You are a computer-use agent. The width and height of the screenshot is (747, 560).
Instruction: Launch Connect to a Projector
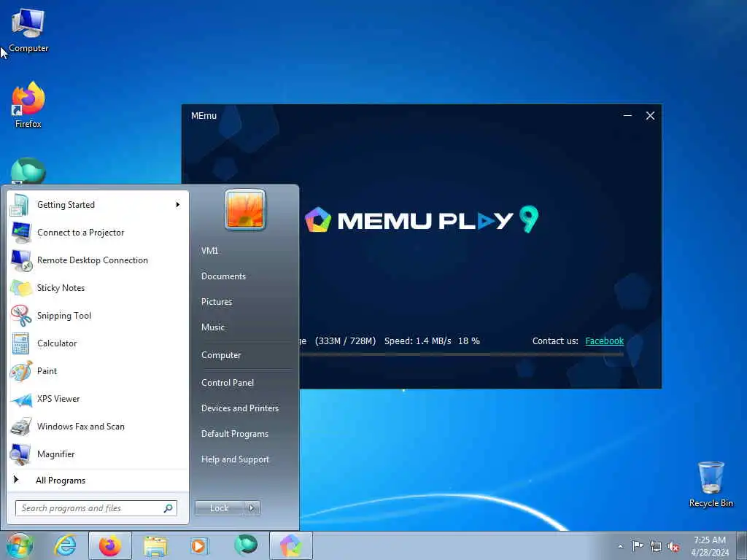[98, 233]
